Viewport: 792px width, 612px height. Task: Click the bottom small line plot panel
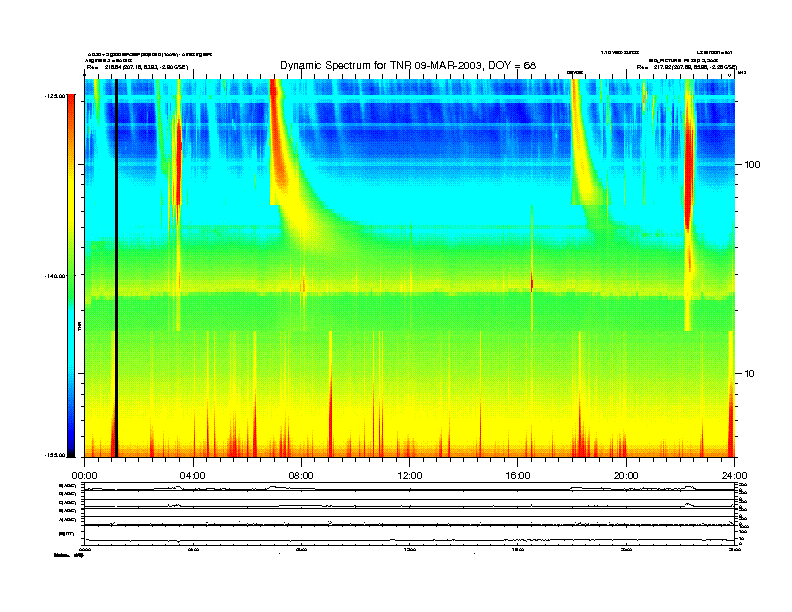[x=410, y=535]
